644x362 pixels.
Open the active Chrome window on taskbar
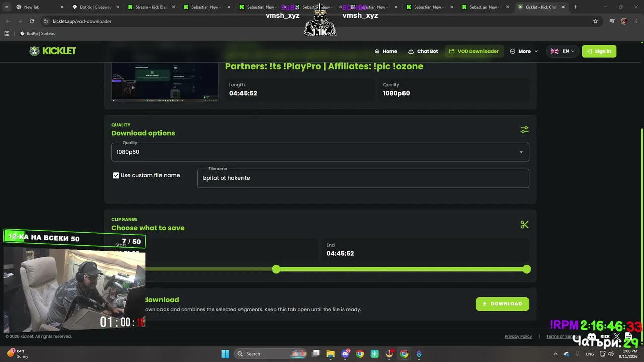click(x=404, y=354)
